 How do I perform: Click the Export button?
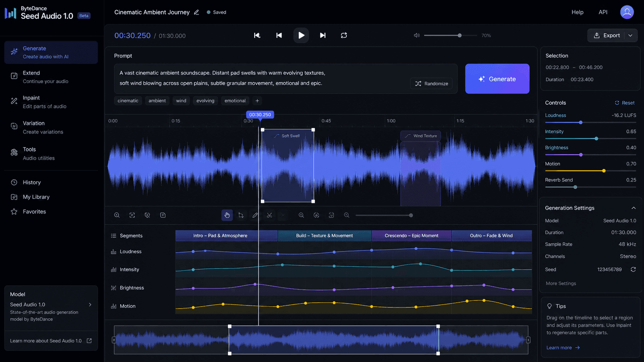(x=607, y=35)
